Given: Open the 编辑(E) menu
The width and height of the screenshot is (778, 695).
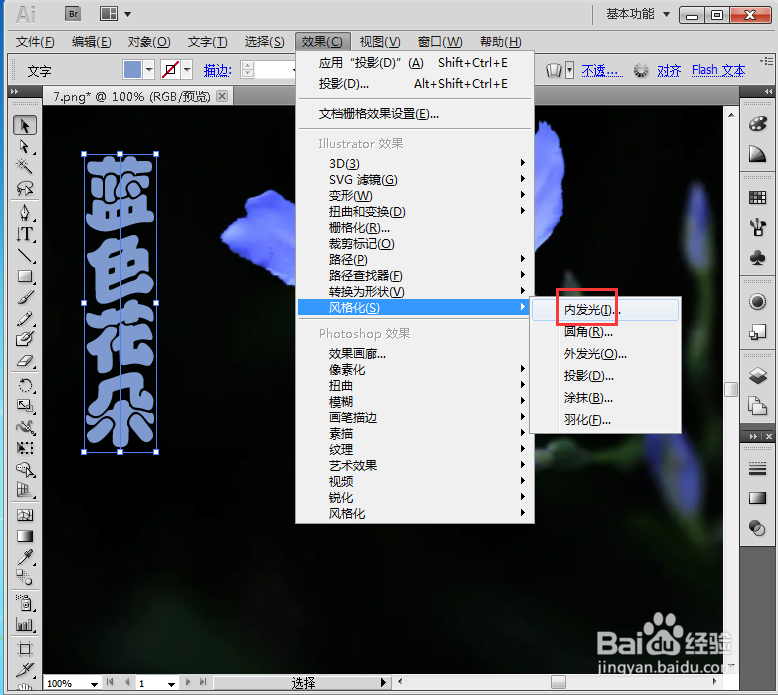Looking at the screenshot, I should 91,42.
